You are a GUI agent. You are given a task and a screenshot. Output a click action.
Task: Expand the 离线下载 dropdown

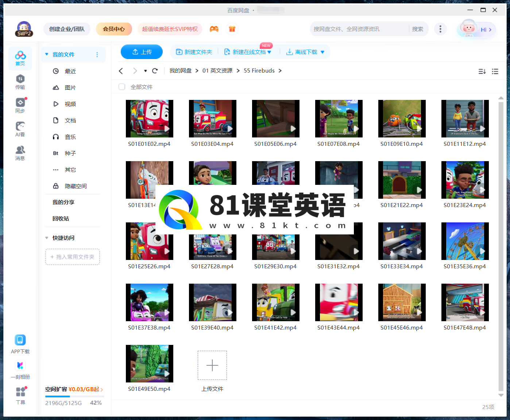point(322,52)
